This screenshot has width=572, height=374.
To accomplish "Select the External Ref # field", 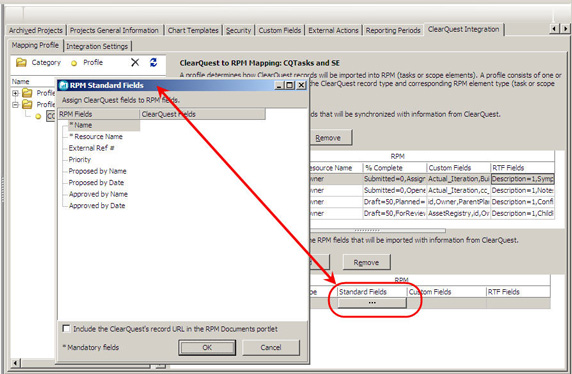I will pos(92,148).
